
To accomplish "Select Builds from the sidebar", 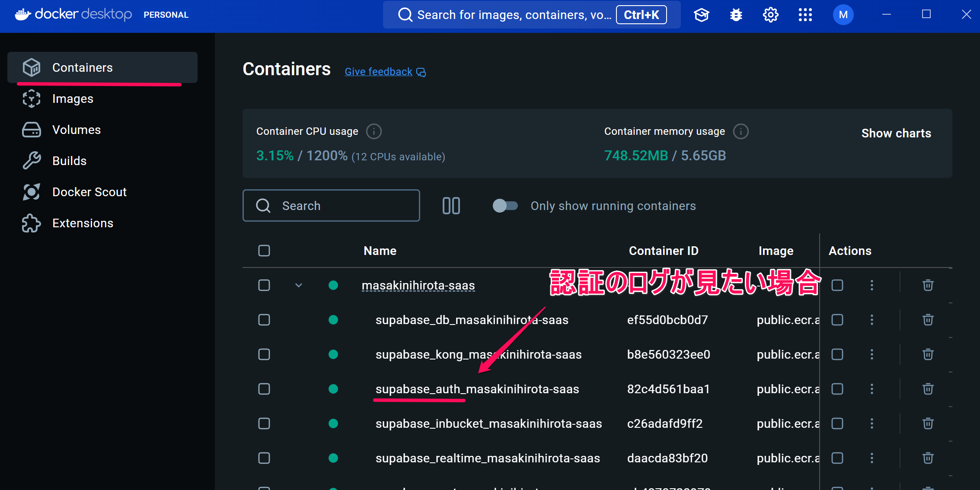I will (x=69, y=160).
